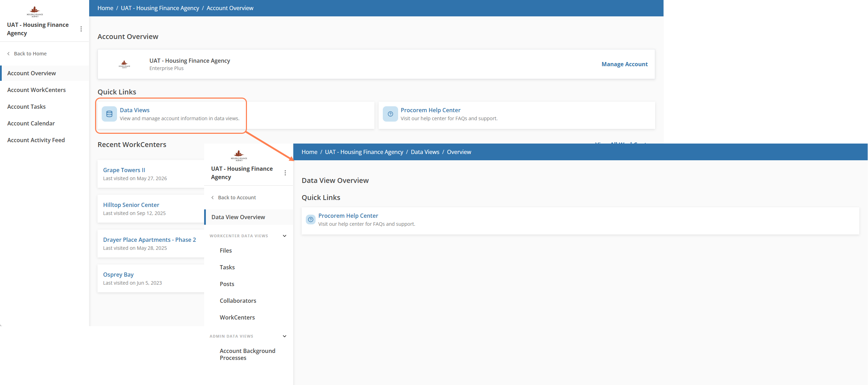
Task: Open kebab menu in Data Views sidebar header
Action: pos(285,173)
